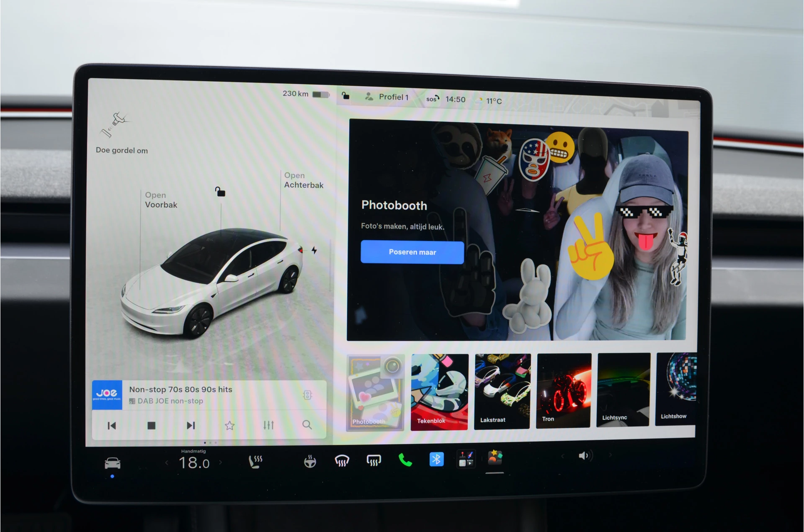
Task: Activate front windshield defrost icon
Action: pos(342,461)
